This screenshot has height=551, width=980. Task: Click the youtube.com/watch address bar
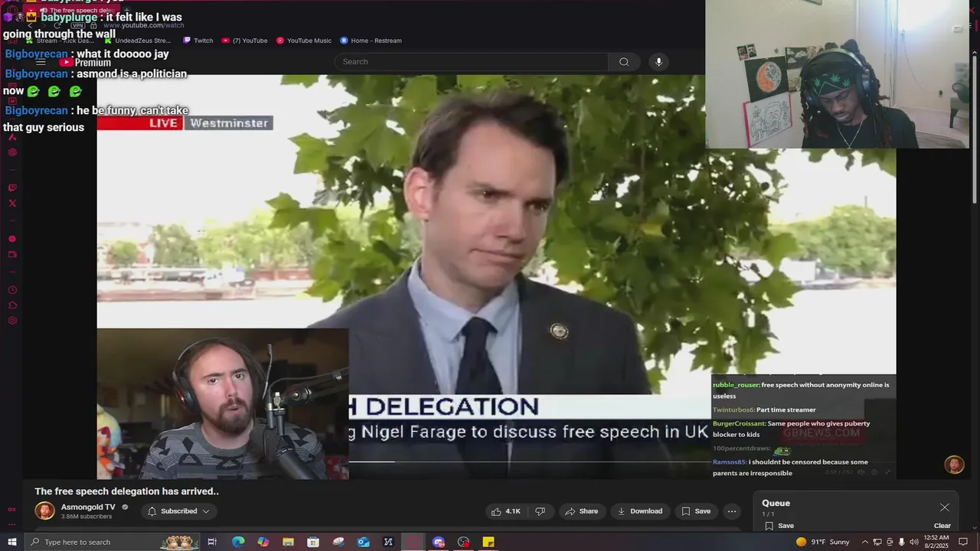click(x=144, y=25)
